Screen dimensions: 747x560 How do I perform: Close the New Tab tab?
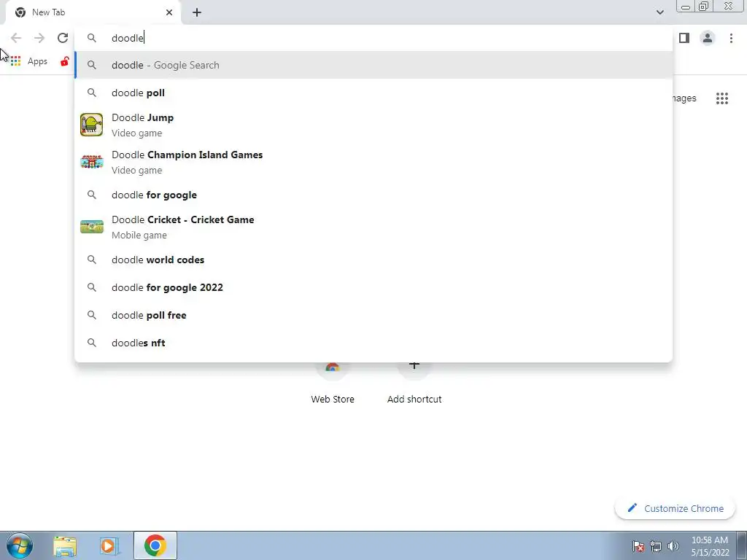coord(169,12)
